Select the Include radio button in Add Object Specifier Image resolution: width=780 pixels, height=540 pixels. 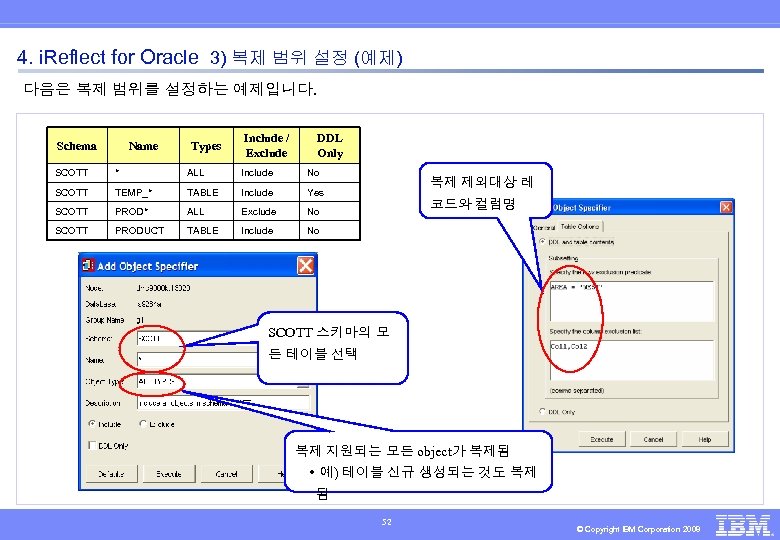(x=92, y=424)
